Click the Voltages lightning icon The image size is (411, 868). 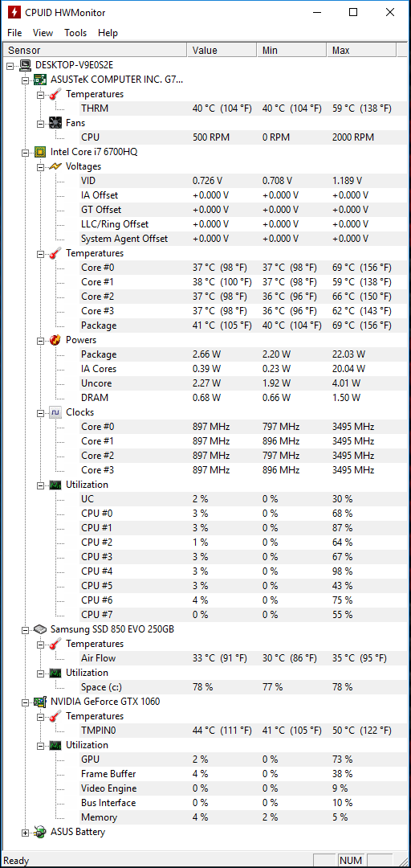pyautogui.click(x=55, y=166)
